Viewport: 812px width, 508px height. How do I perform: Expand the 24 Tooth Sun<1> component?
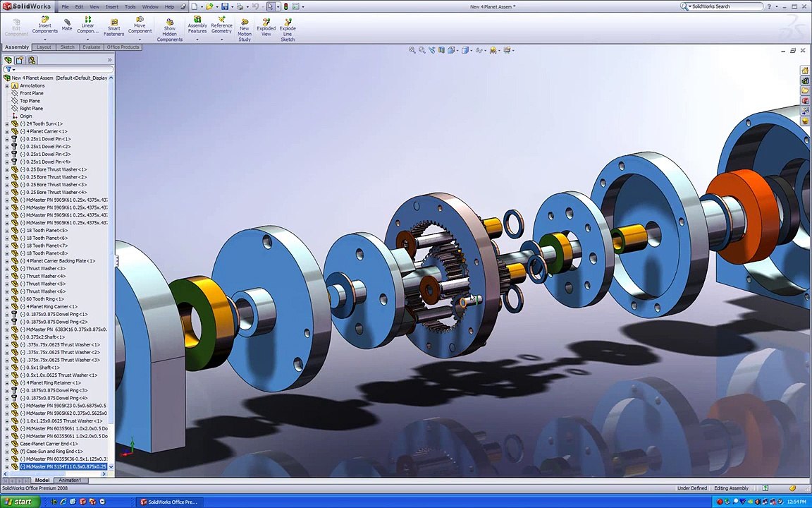7,124
